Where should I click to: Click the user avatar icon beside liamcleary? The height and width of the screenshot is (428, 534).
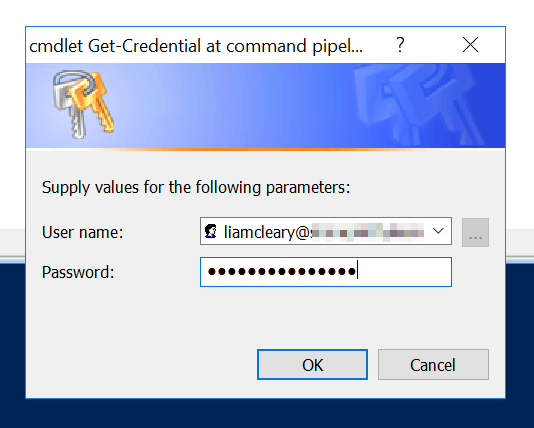pyautogui.click(x=210, y=232)
